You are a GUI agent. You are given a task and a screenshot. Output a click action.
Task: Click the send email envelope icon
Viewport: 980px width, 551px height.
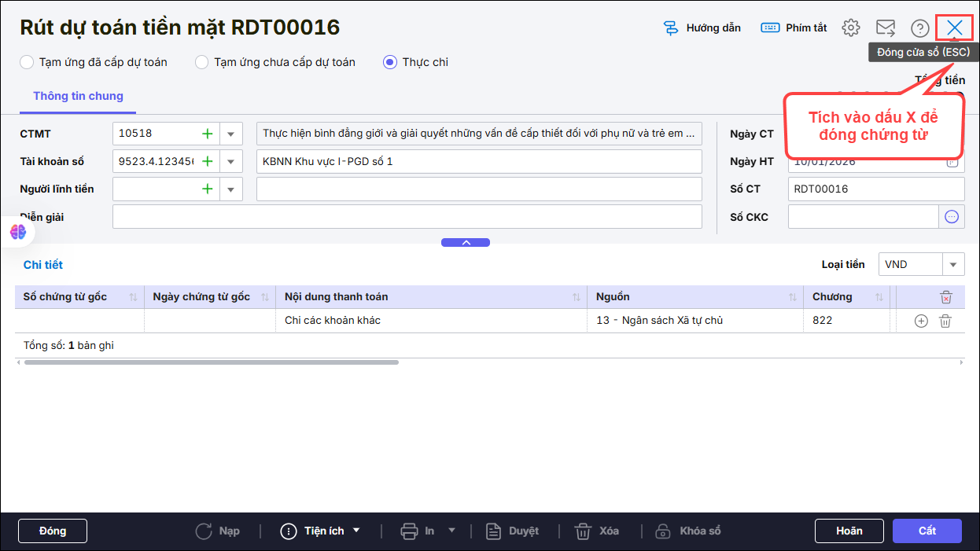(x=886, y=28)
